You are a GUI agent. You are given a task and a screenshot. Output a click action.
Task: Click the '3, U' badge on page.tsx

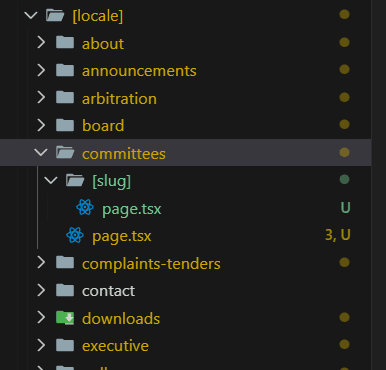(x=338, y=235)
